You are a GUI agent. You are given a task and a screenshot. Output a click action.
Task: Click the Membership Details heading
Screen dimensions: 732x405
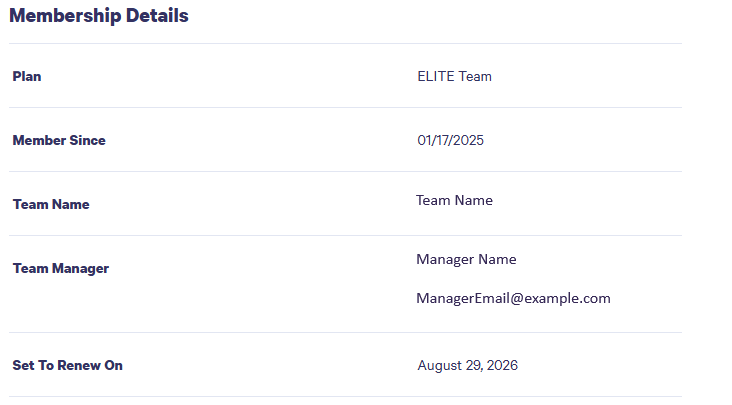pyautogui.click(x=99, y=16)
